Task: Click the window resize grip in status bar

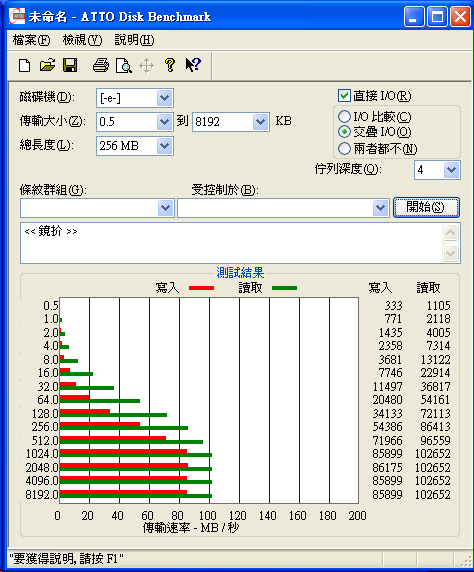Action: click(465, 560)
